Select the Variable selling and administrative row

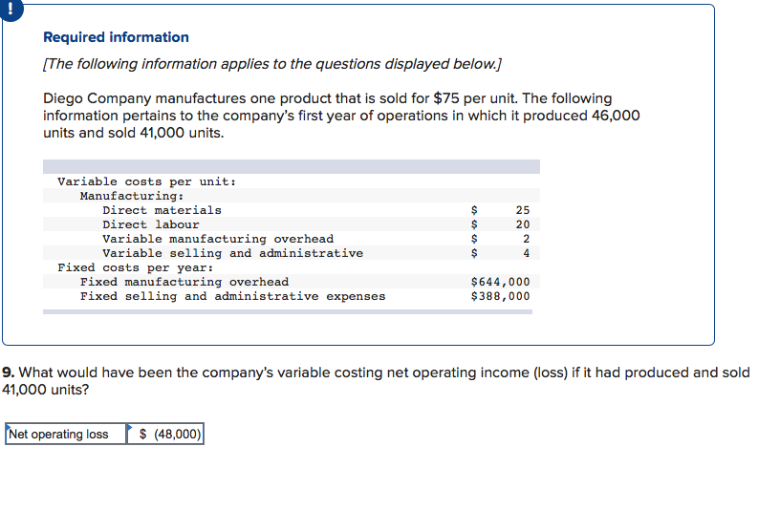[x=292, y=253]
